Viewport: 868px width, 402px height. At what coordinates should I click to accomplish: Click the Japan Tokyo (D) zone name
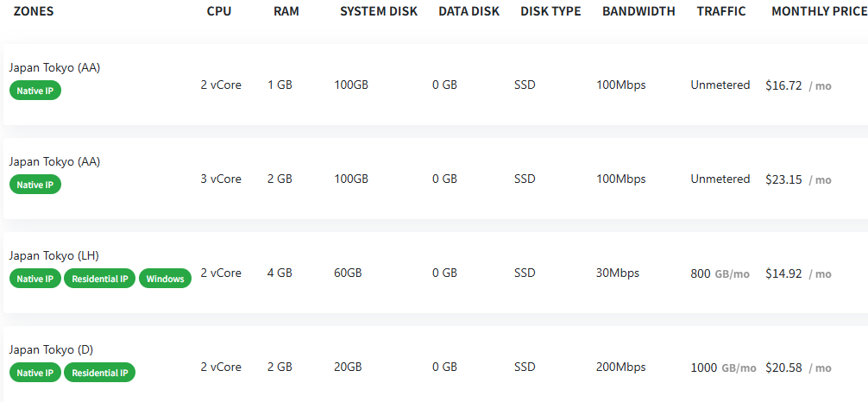click(x=51, y=349)
